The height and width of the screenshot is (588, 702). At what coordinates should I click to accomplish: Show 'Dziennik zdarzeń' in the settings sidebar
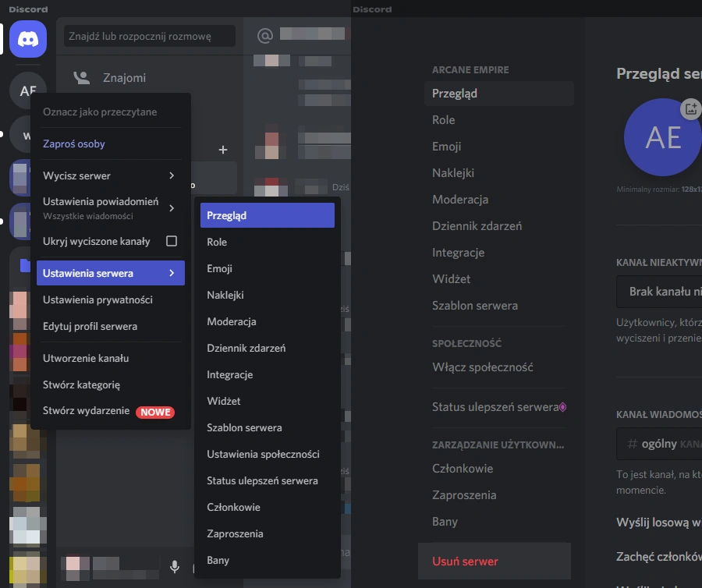point(498,226)
